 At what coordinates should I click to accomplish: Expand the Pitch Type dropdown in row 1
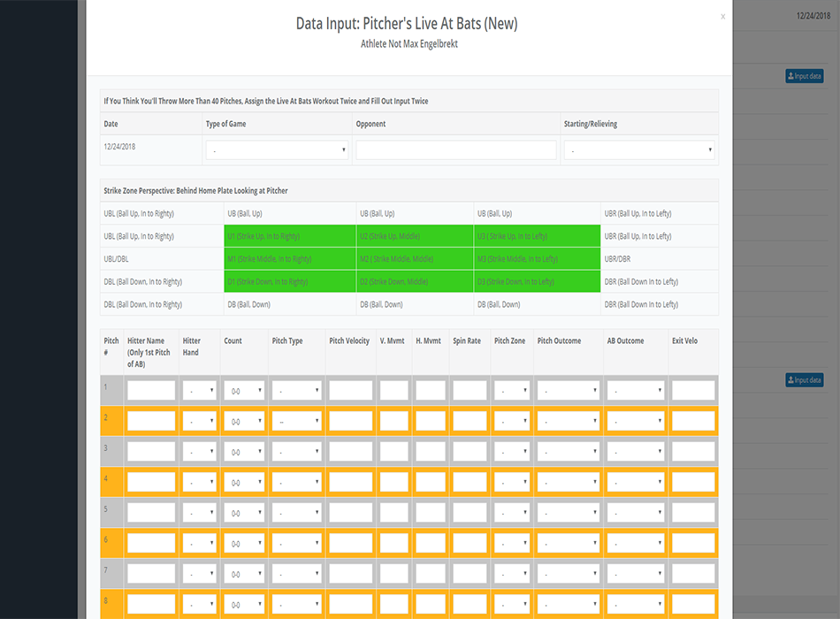pyautogui.click(x=296, y=390)
